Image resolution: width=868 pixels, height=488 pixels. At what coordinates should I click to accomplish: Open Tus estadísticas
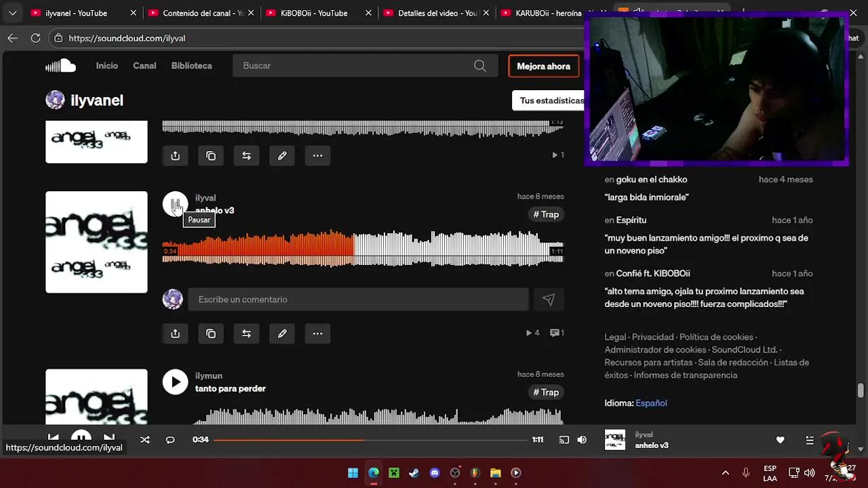pos(550,100)
